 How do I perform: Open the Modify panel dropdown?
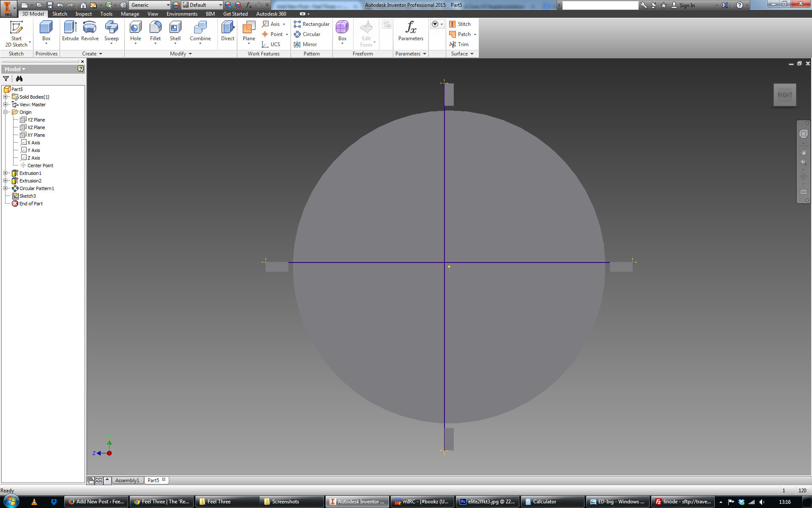[181, 54]
